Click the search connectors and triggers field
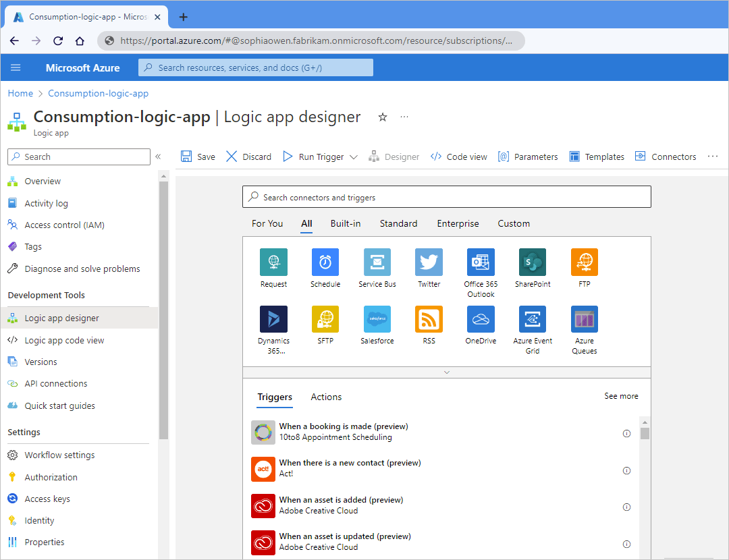The width and height of the screenshot is (729, 560). pos(447,196)
